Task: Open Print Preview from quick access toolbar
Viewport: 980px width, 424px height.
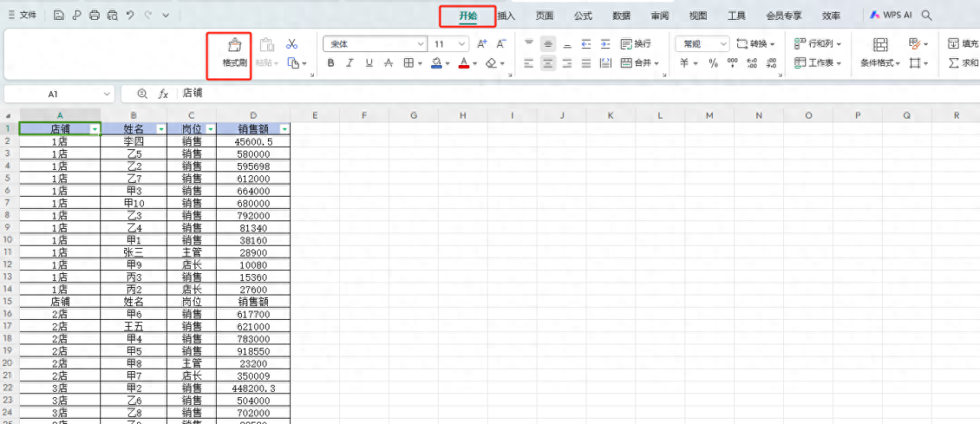Action: click(x=113, y=15)
